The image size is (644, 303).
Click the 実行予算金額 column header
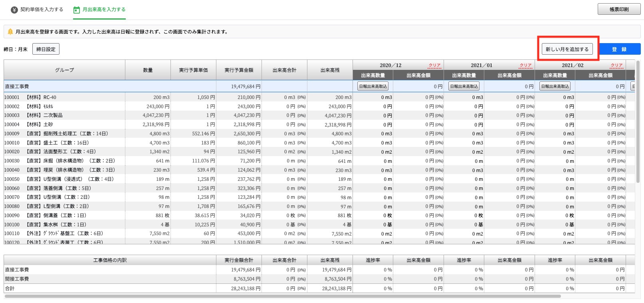coord(239,70)
